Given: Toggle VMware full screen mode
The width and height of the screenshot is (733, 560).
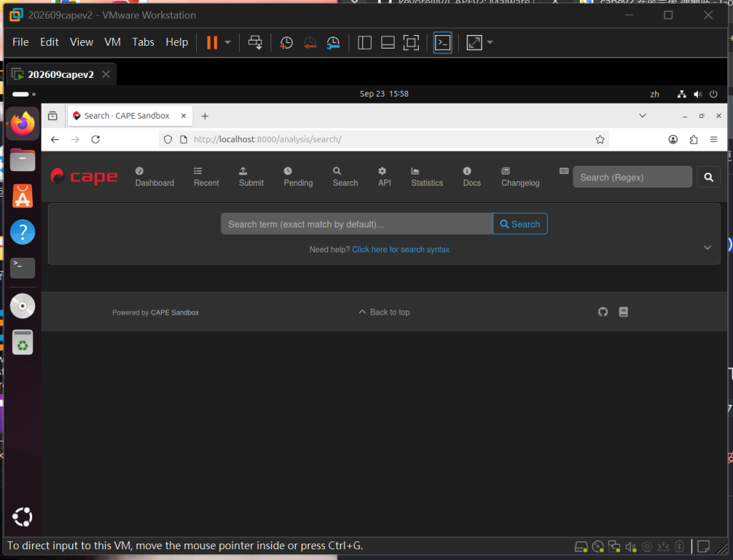Looking at the screenshot, I should 411,42.
